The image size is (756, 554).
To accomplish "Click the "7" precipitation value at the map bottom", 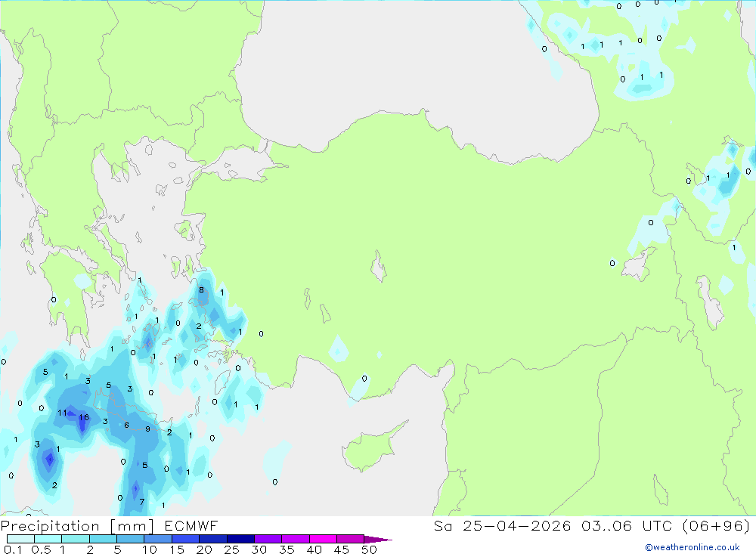I will [x=142, y=501].
